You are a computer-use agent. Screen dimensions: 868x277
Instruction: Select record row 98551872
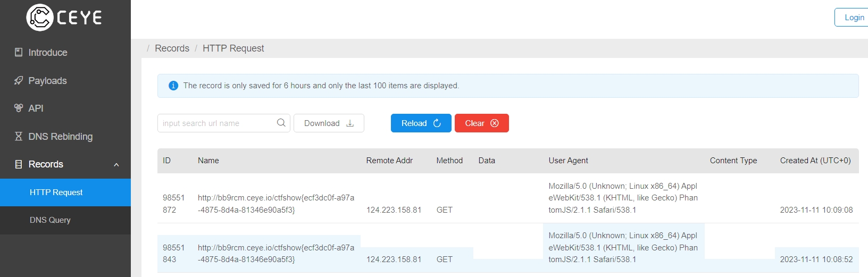point(508,198)
